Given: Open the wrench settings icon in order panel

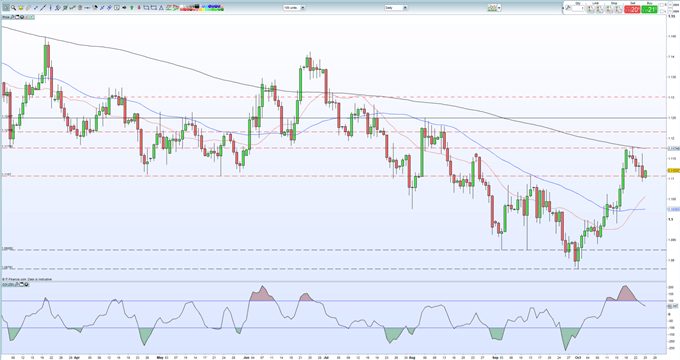Looking at the screenshot, I should click(x=568, y=8).
